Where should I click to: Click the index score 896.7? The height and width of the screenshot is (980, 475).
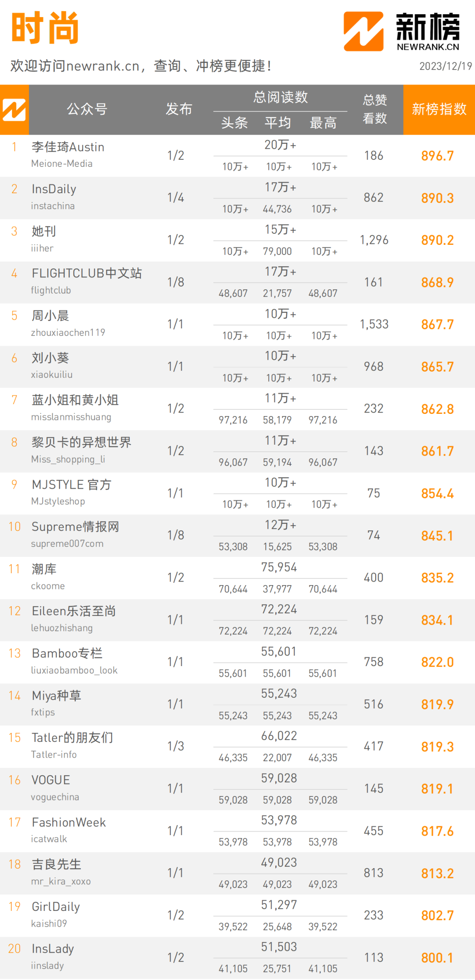click(x=437, y=156)
